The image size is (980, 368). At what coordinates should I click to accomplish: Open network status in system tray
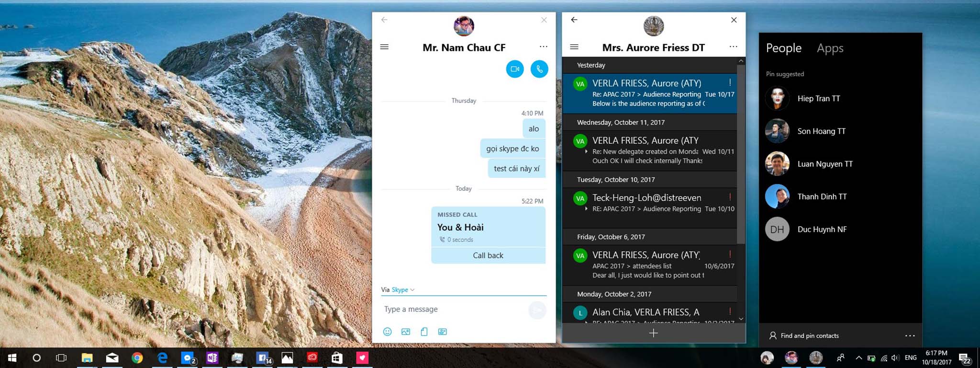click(884, 358)
